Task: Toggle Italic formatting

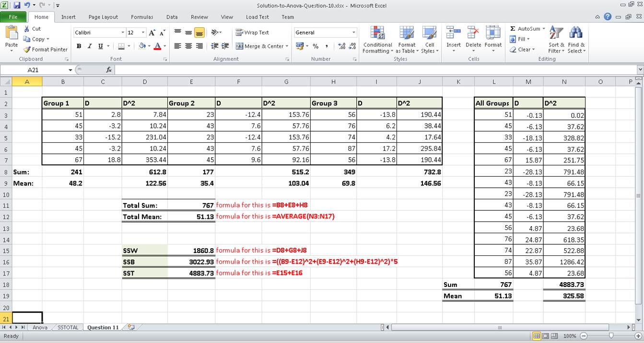Action: click(x=90, y=46)
